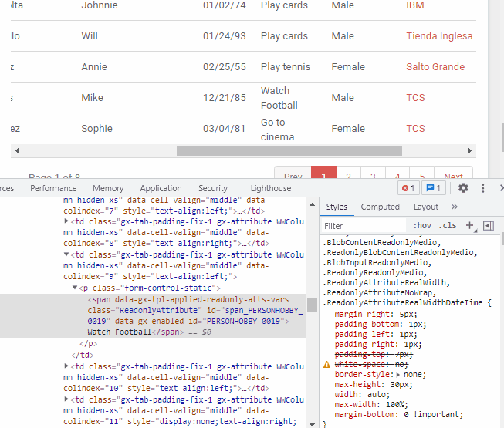Click Next page button

tap(453, 174)
